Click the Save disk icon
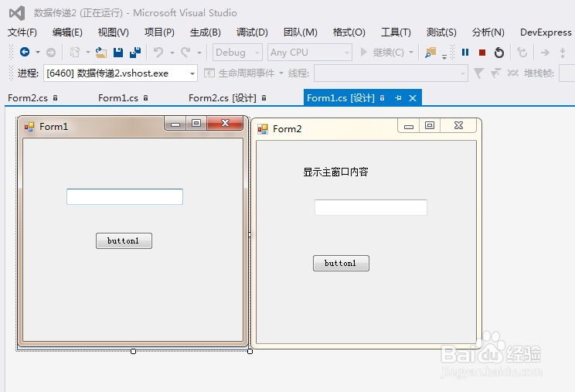This screenshot has height=392, width=575. coord(118,53)
